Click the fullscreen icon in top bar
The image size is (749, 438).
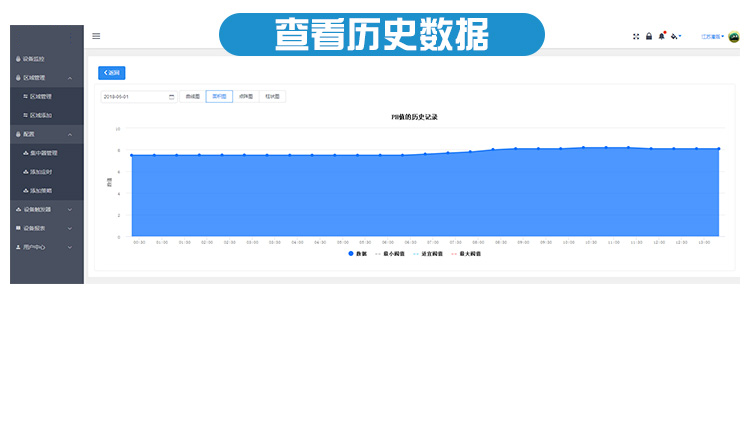636,36
